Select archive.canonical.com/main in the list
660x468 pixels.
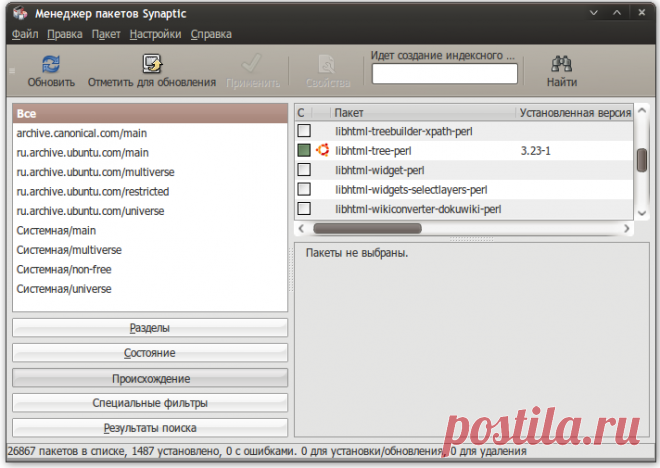point(150,133)
